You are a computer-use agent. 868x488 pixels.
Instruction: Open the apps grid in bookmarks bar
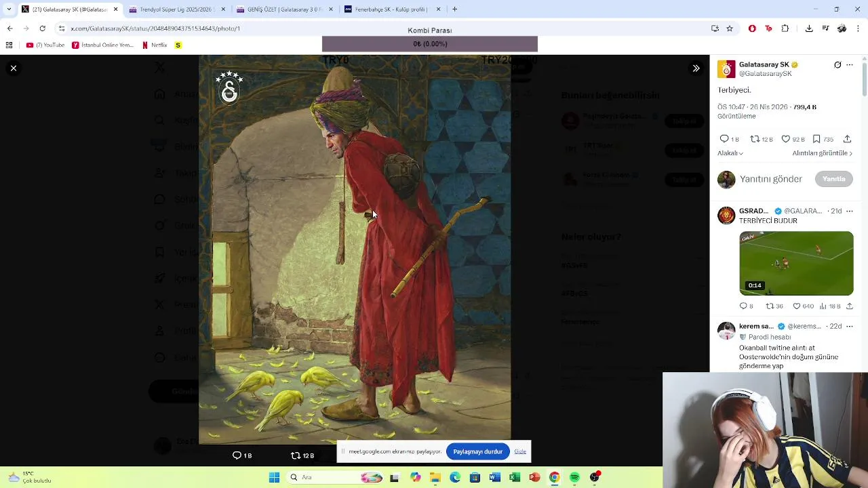9,45
